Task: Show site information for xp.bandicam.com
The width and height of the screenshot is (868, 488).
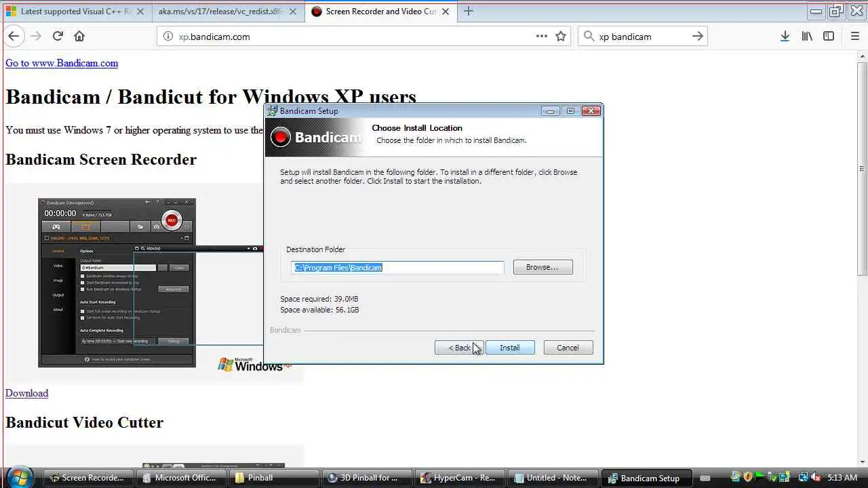Action: [x=168, y=37]
